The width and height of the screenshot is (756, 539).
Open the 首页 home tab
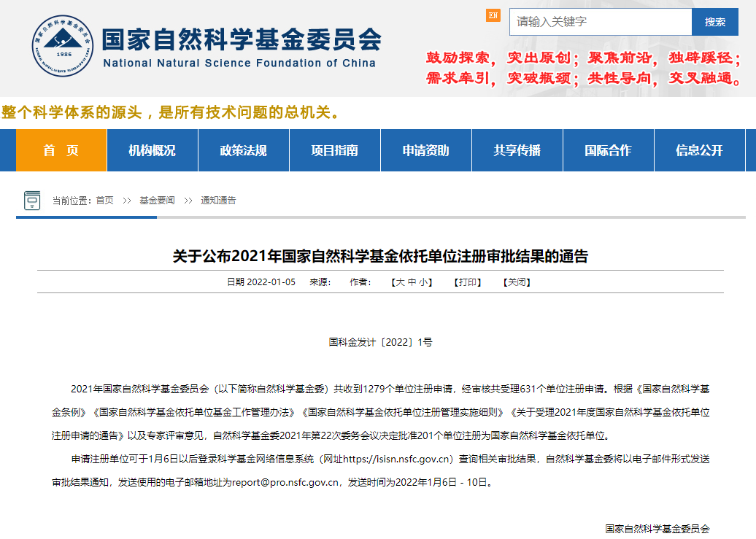point(61,150)
